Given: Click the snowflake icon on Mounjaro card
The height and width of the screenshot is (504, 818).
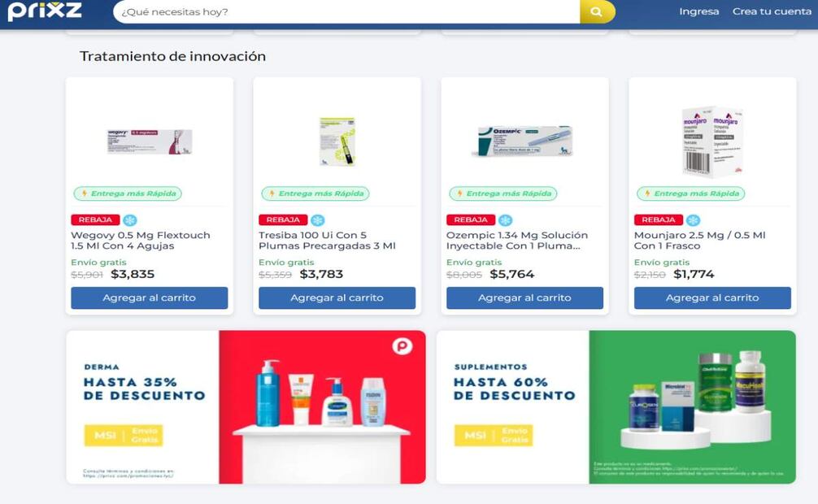Looking at the screenshot, I should pos(694,220).
